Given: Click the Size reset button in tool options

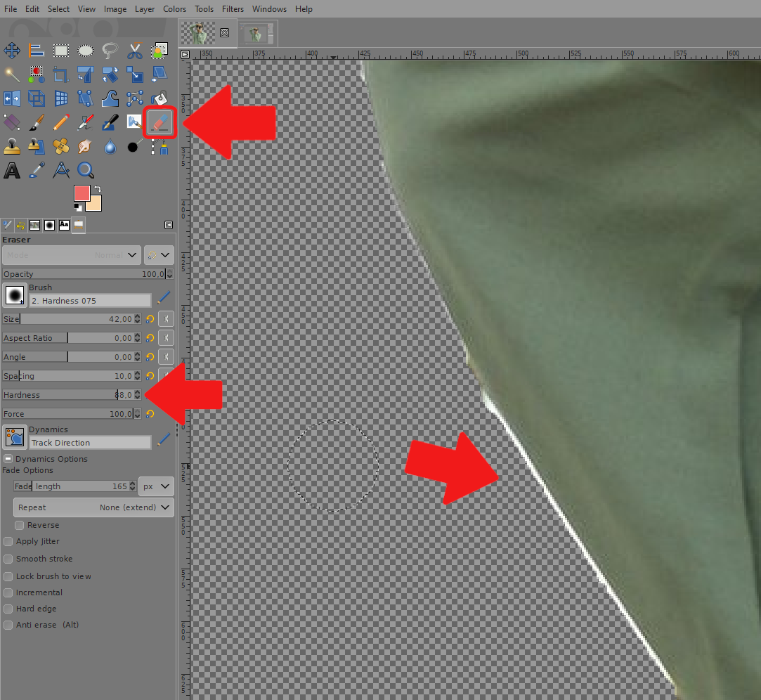Looking at the screenshot, I should click(x=150, y=318).
